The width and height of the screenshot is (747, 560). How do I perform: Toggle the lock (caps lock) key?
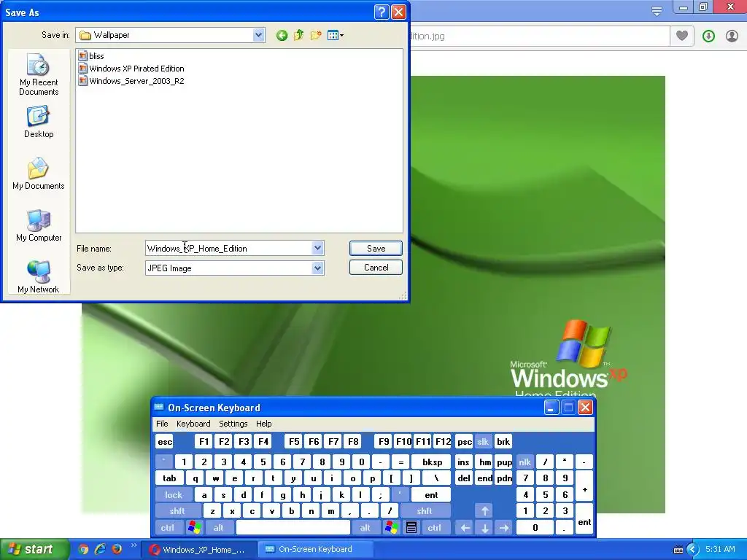[174, 495]
